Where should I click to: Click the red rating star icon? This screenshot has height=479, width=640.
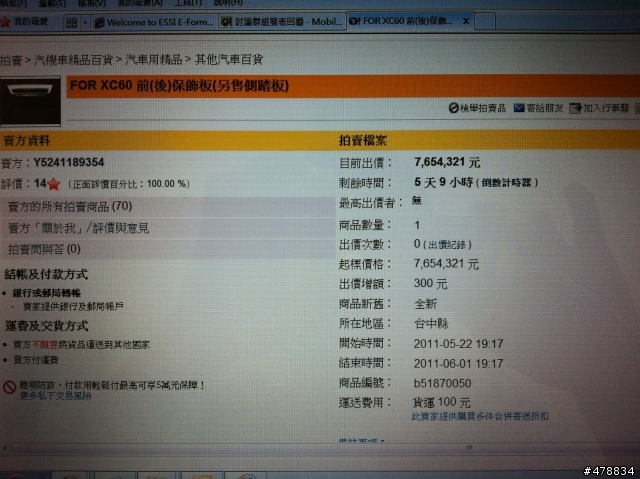click(53, 184)
